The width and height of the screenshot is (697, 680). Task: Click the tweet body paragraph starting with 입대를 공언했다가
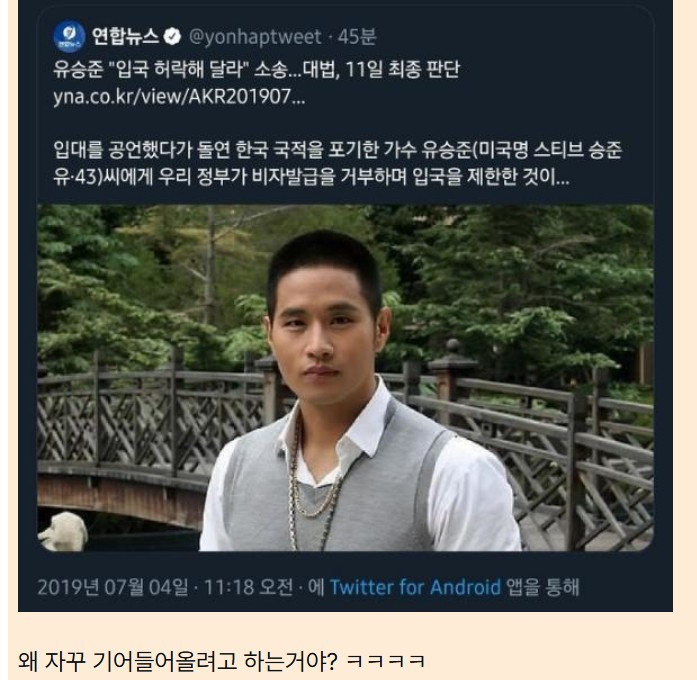[x=337, y=164]
